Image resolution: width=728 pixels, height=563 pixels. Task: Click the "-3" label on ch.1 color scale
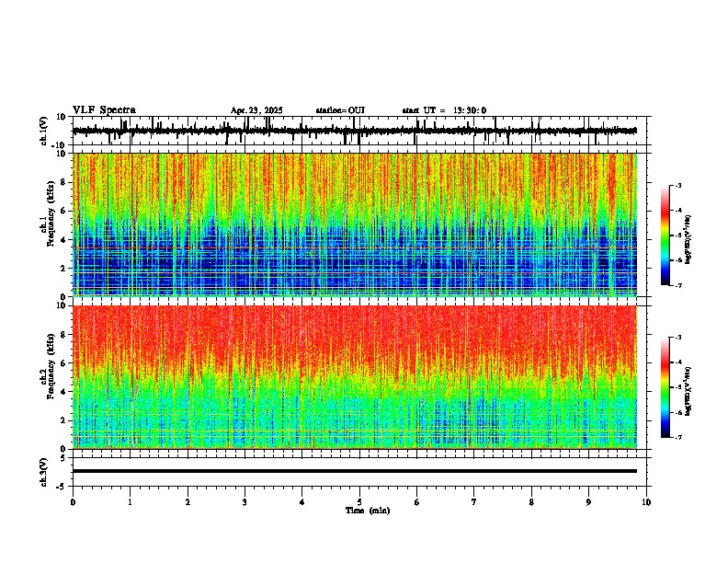tap(678, 186)
